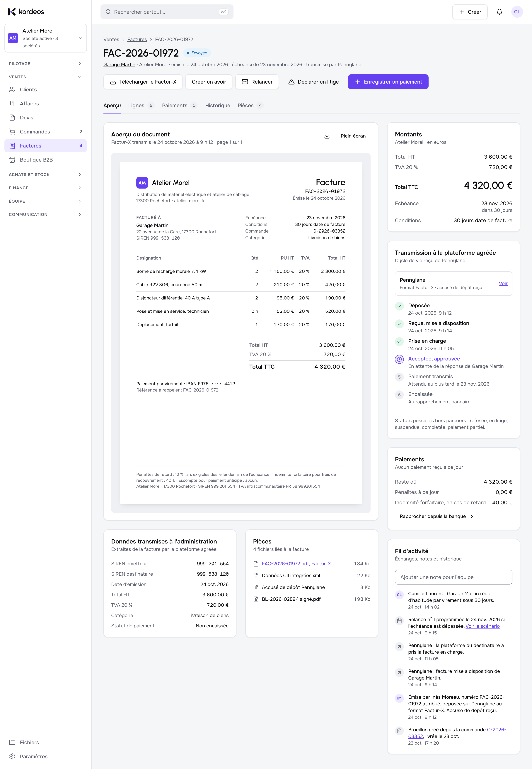
Task: Expand the Communication section
Action: click(x=46, y=214)
